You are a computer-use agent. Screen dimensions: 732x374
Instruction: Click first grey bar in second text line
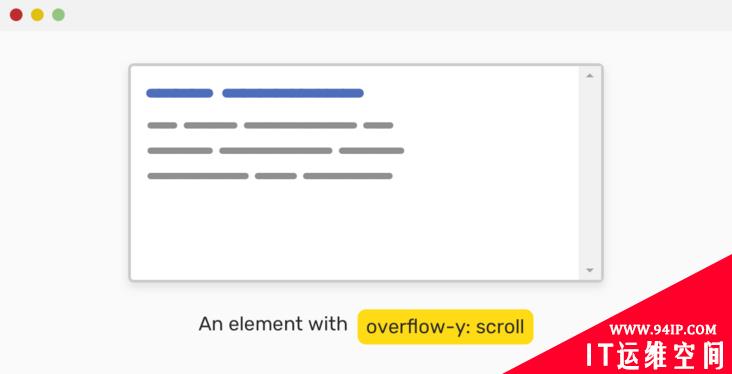[x=180, y=150]
